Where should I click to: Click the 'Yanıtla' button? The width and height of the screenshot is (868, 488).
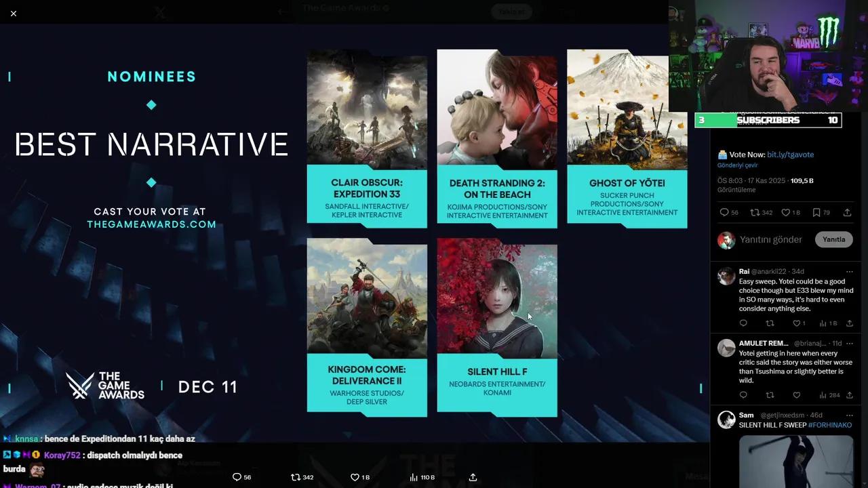click(x=834, y=239)
